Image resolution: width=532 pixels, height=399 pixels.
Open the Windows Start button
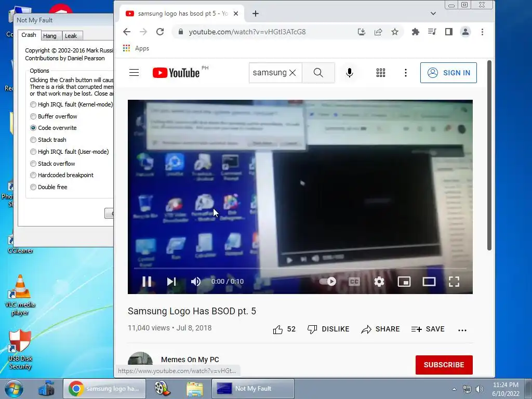(14, 389)
